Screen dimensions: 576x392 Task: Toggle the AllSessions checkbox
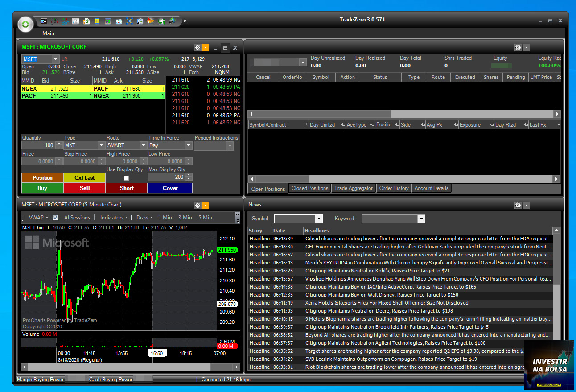56,218
